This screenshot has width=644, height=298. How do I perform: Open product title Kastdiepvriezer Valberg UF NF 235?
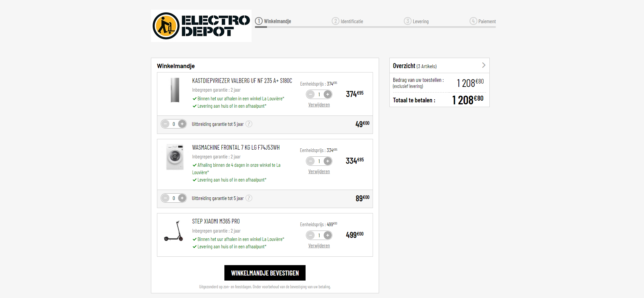(242, 81)
